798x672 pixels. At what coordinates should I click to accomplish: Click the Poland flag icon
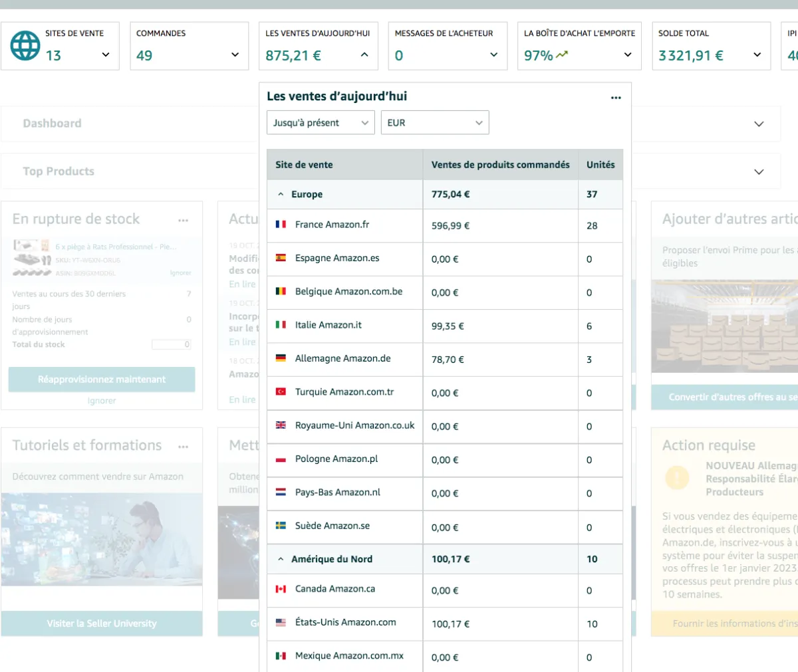[x=281, y=459]
